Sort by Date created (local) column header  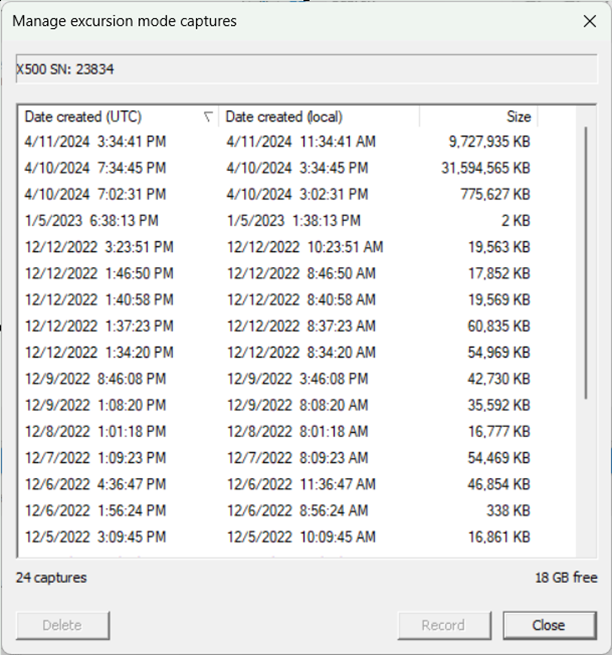[x=319, y=117]
